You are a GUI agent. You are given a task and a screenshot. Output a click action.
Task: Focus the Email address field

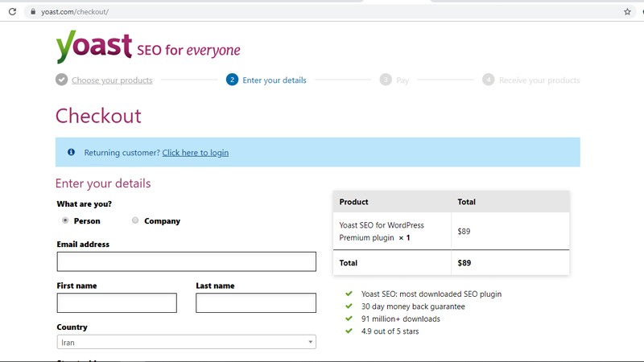pos(186,261)
